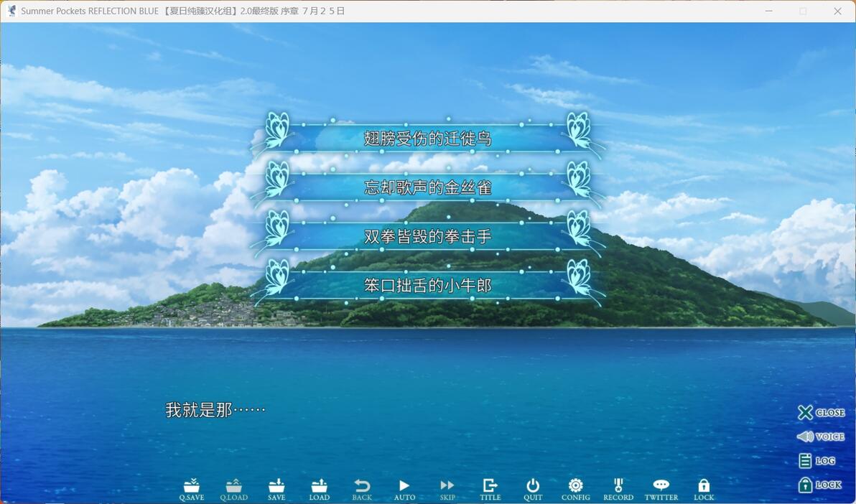Hide the text window with CLOSE
This screenshot has height=504, width=856.
tap(821, 412)
